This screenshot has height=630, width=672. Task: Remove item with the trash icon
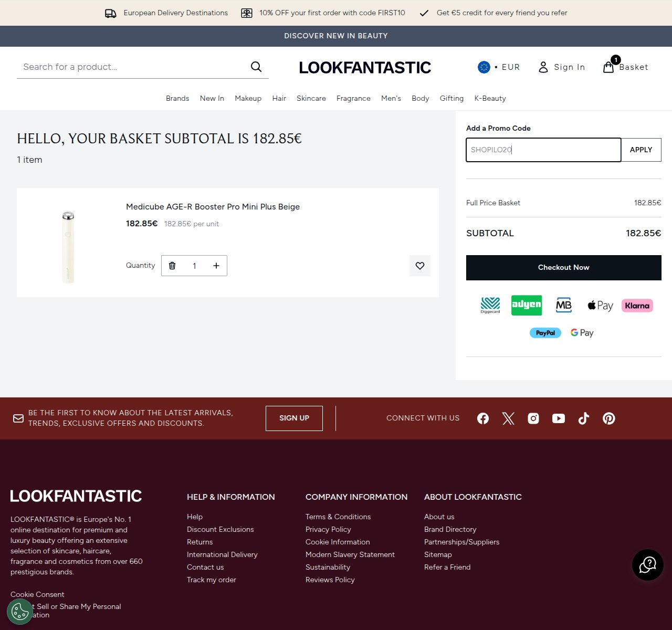[x=172, y=266]
